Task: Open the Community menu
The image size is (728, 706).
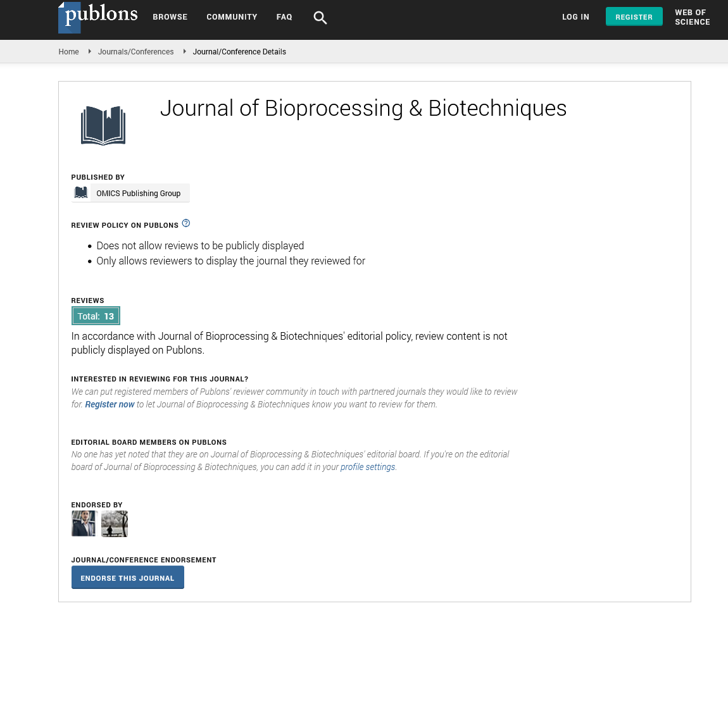Action: 232,17
